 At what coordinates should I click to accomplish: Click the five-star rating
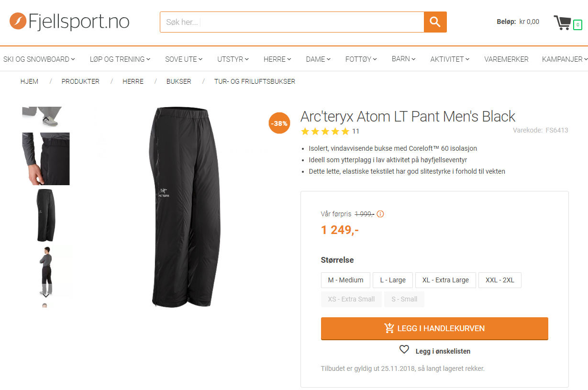325,131
